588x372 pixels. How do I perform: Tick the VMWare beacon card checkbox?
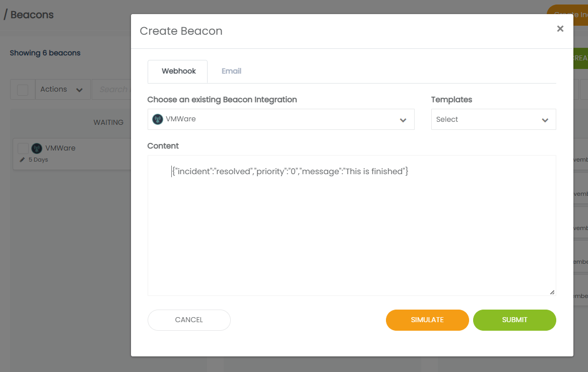tap(23, 148)
